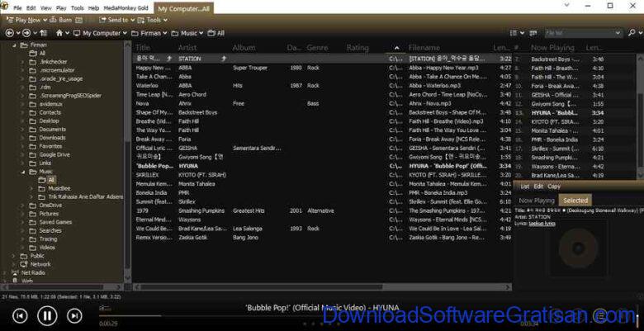
Task: Pause playback with the pause button
Action: 47,316
